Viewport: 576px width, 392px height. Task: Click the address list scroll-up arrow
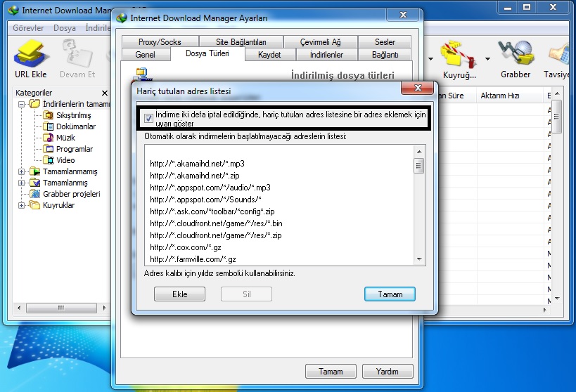(x=419, y=152)
